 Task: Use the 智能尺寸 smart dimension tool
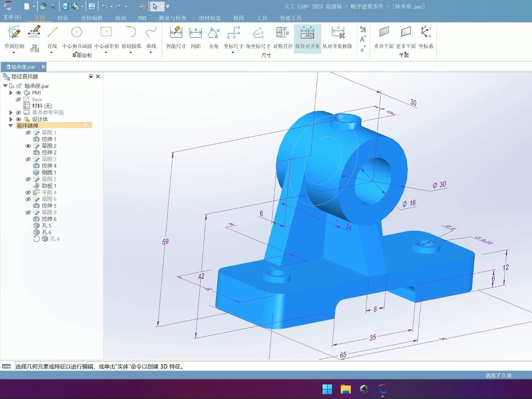pos(176,37)
